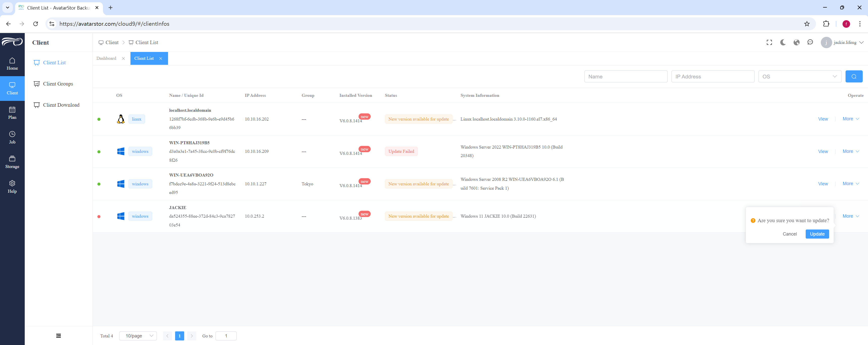Switch to dark mode moon icon
Viewport: 868px width, 345px height.
[783, 42]
